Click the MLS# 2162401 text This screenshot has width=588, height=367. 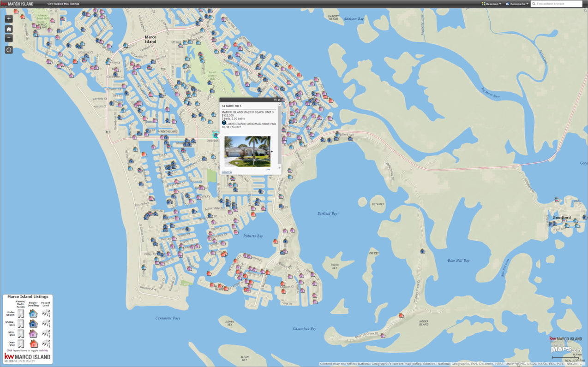pyautogui.click(x=231, y=127)
